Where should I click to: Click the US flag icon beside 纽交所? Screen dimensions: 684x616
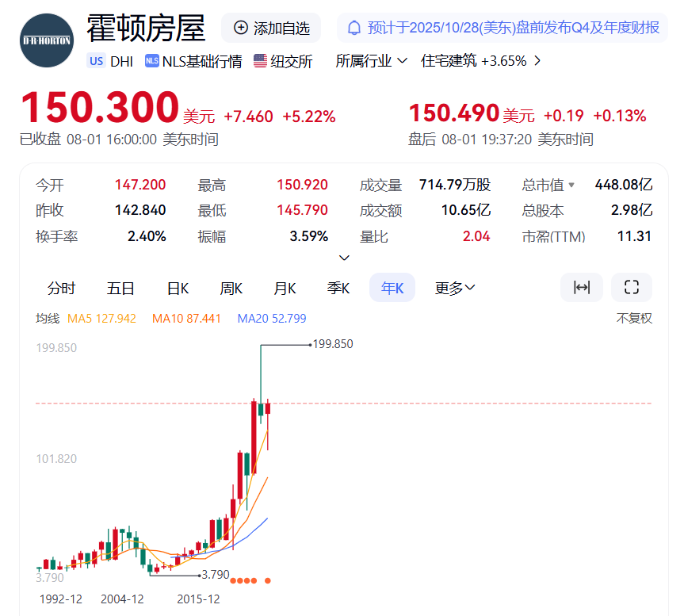(x=260, y=61)
